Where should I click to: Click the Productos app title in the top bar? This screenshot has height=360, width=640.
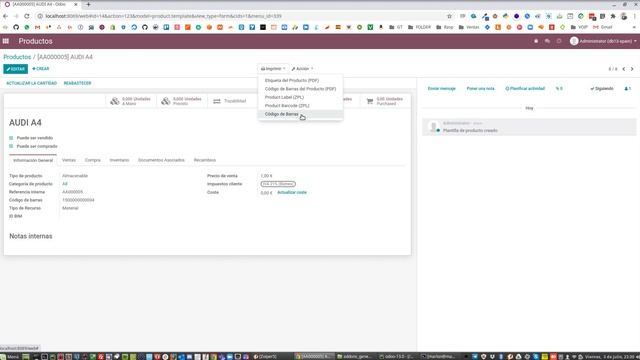pos(36,41)
